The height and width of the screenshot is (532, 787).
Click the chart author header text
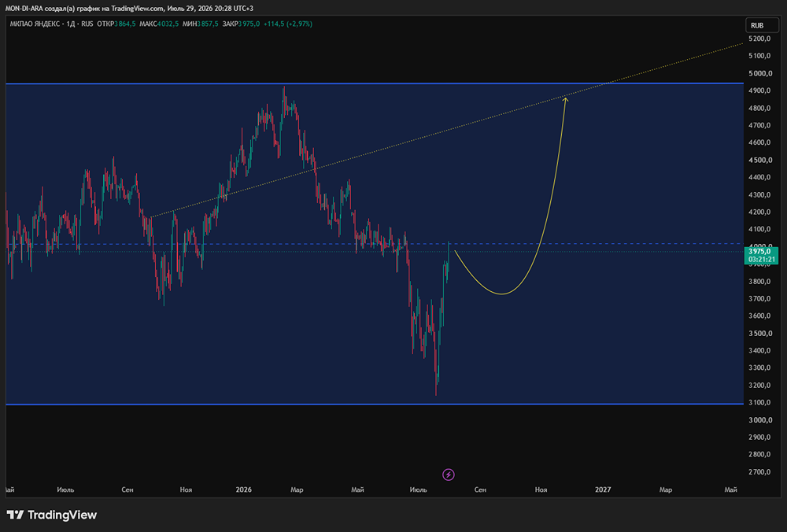(129, 9)
